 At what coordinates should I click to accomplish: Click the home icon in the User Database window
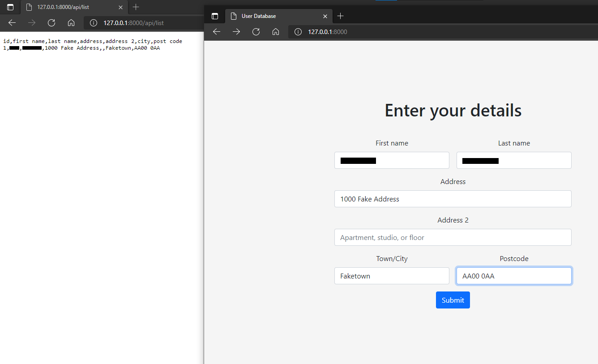(276, 31)
